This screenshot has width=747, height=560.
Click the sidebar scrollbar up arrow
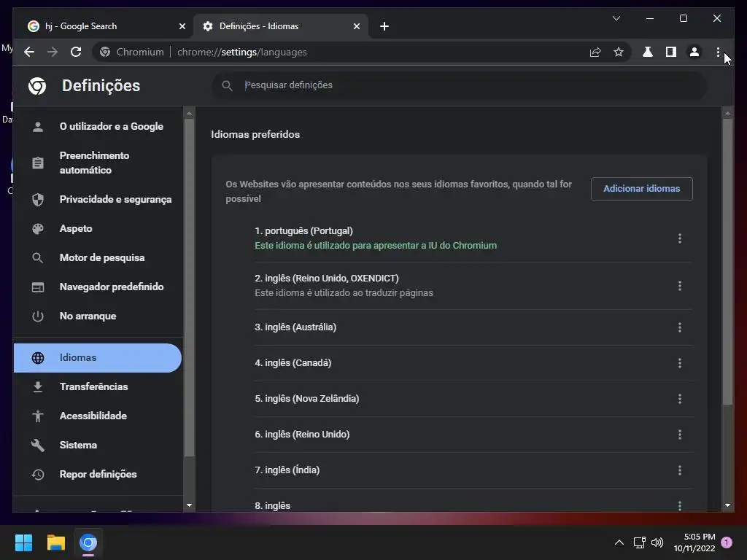(189, 113)
